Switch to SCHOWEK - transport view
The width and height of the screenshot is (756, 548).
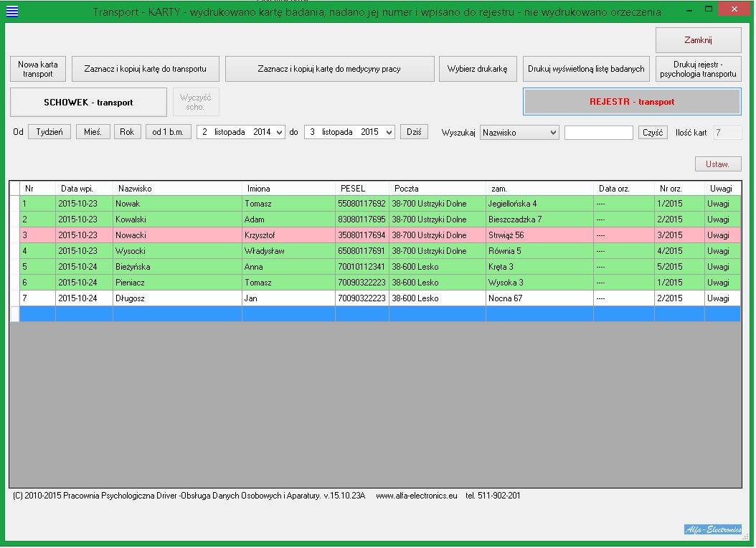(x=88, y=102)
